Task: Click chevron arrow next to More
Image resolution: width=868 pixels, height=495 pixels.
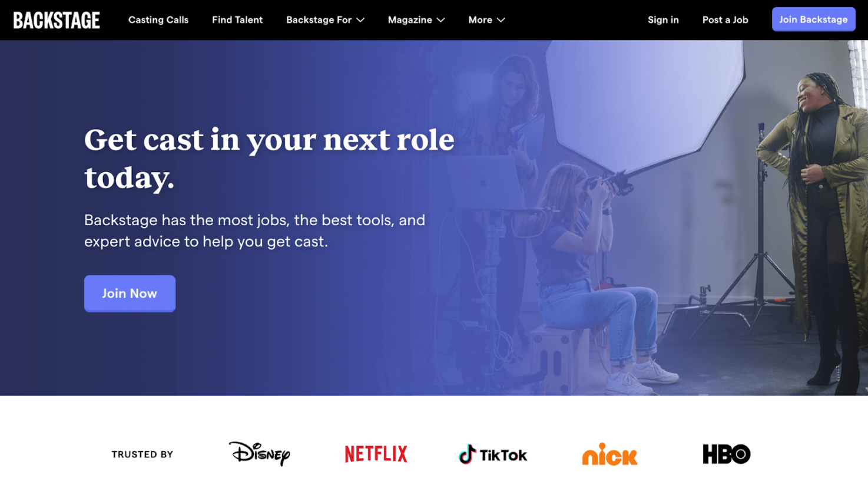Action: (501, 20)
